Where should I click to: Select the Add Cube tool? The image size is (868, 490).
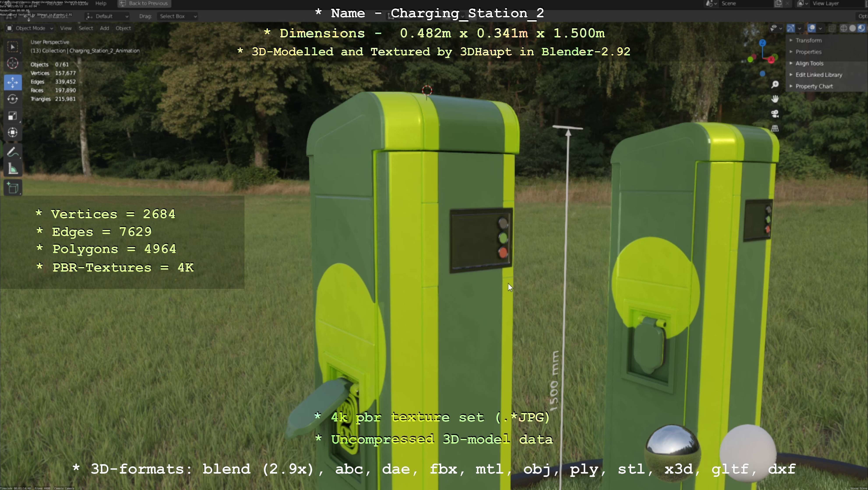[13, 188]
